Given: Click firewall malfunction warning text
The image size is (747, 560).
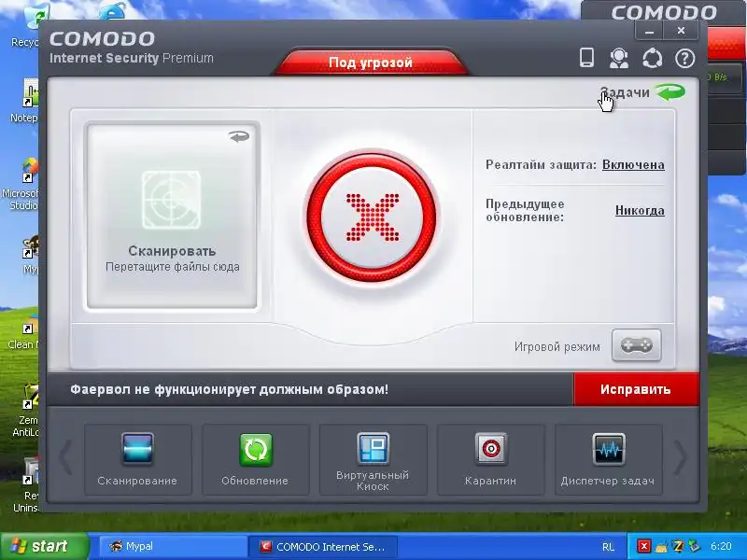Looking at the screenshot, I should 229,389.
